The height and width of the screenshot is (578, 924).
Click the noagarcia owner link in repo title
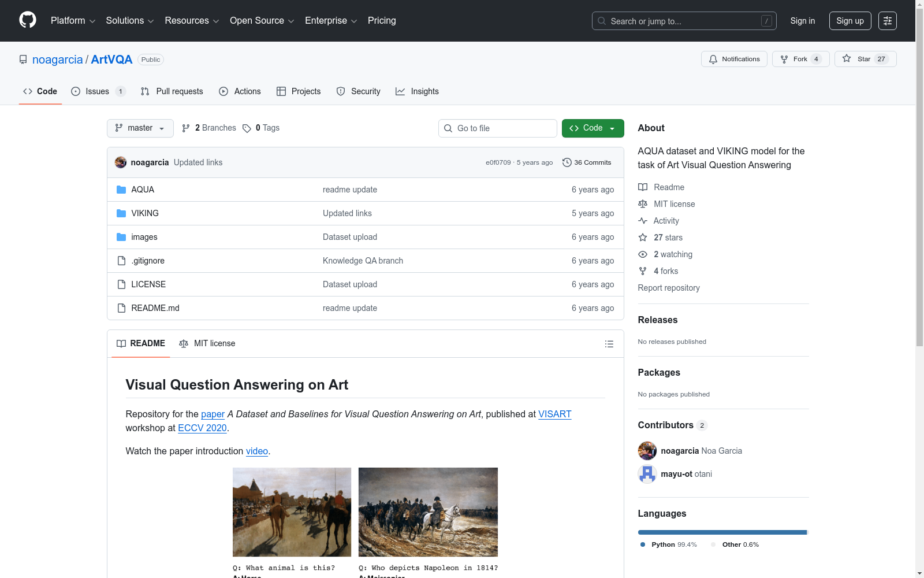tap(58, 60)
